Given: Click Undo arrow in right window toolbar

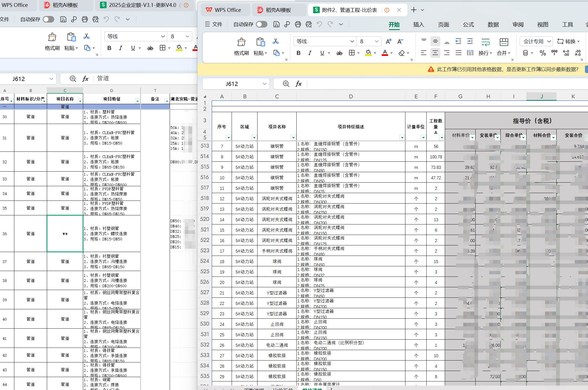Looking at the screenshot, I should 319,24.
